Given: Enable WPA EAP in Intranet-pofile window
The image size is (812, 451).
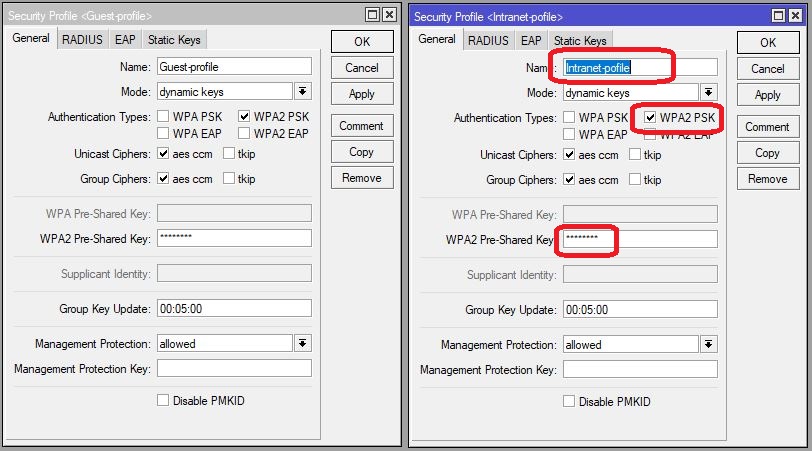Looking at the screenshot, I should pyautogui.click(x=569, y=134).
